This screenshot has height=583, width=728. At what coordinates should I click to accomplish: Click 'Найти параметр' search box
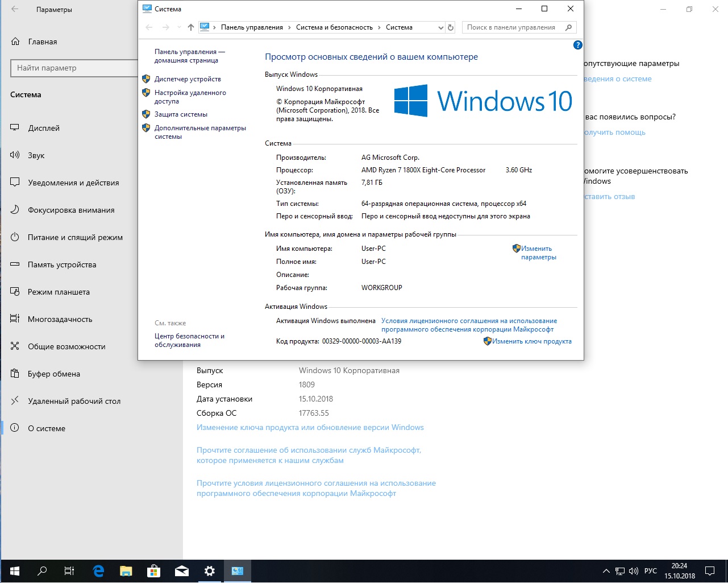[74, 68]
